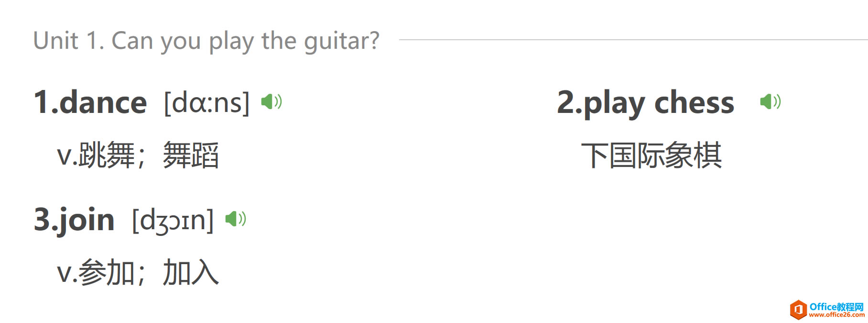Select the translation 下国际象棋
This screenshot has height=323, width=868.
point(651,155)
